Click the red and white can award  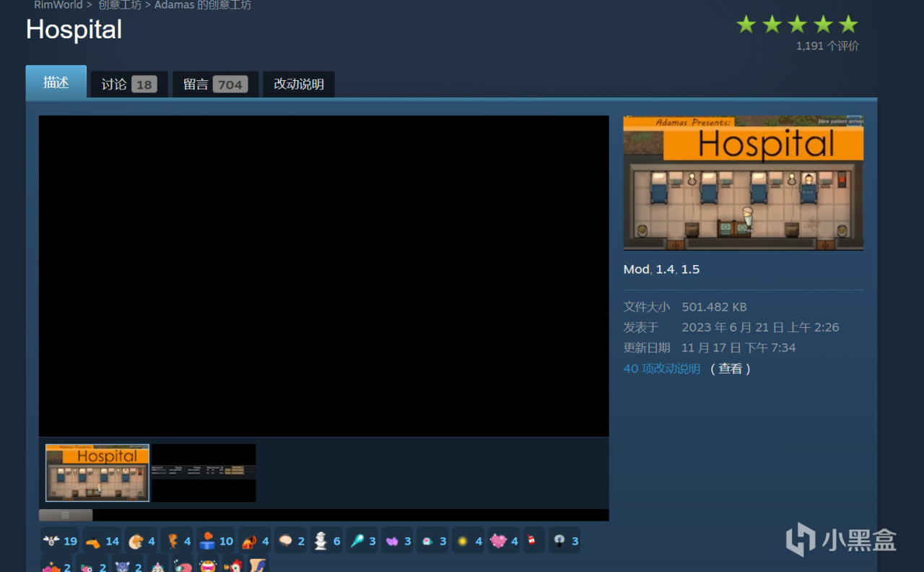[x=534, y=540]
